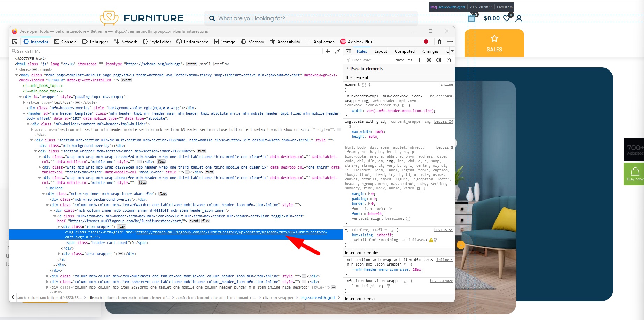644x320 pixels.
Task: Expand the padding property value
Action: [371, 199]
